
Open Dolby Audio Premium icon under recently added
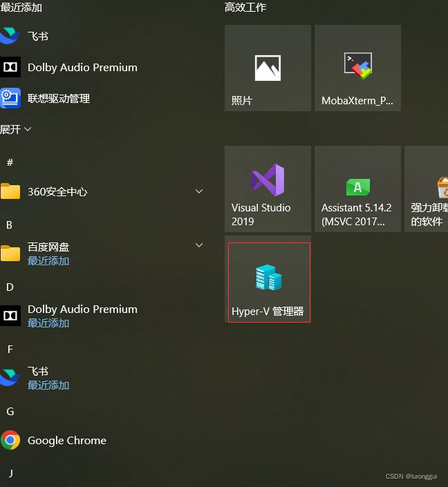point(10,67)
